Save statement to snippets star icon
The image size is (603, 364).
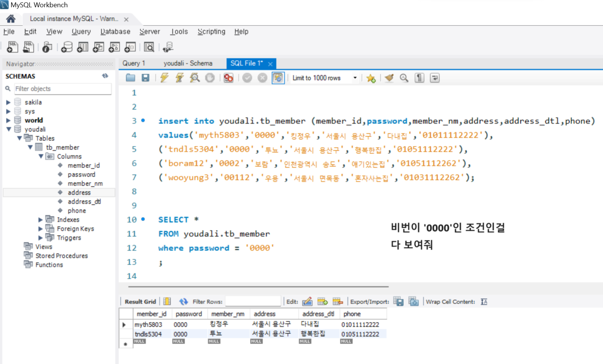371,78
